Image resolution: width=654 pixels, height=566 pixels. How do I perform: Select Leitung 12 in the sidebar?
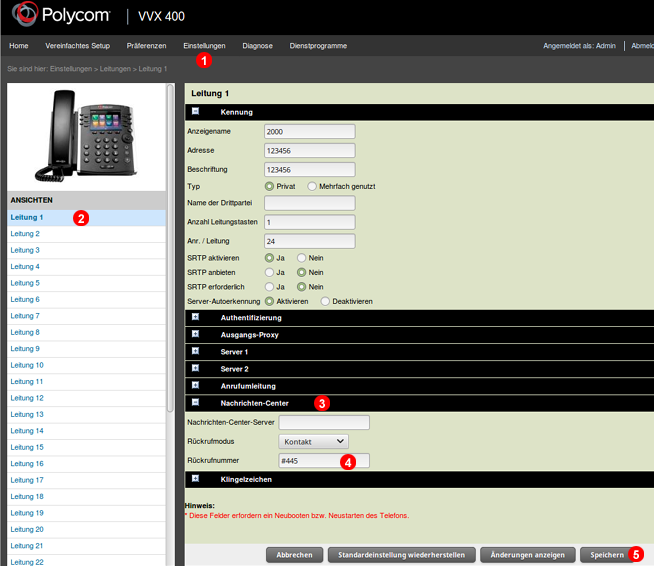(x=86, y=398)
